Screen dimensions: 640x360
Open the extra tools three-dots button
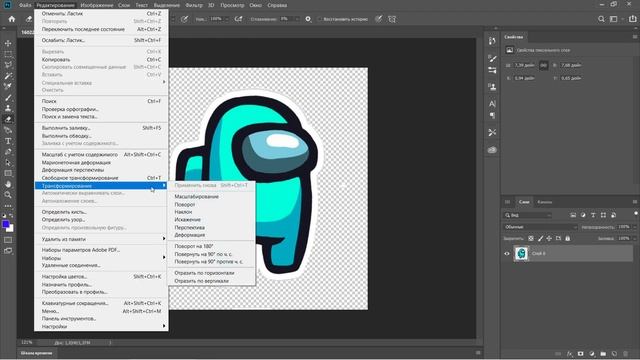8,206
